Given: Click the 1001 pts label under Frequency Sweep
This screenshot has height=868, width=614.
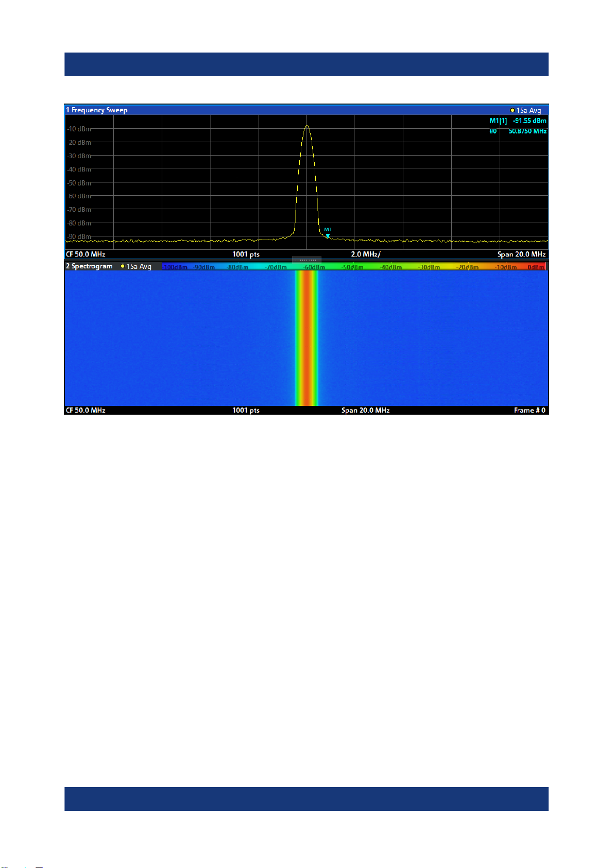Looking at the screenshot, I should (246, 254).
